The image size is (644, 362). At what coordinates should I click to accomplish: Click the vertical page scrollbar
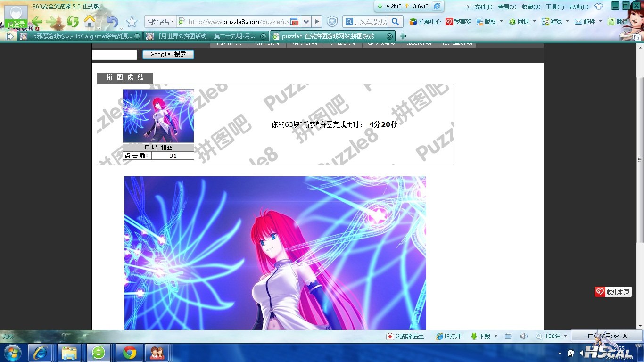click(x=640, y=160)
